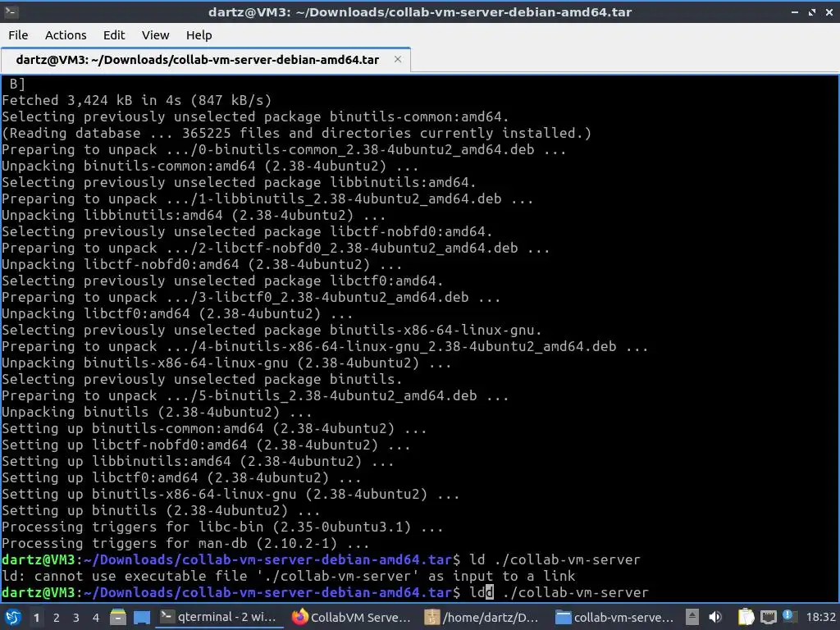Click the 'Fetched 3,424 kB in 4s' line
The width and height of the screenshot is (840, 630).
click(x=137, y=100)
